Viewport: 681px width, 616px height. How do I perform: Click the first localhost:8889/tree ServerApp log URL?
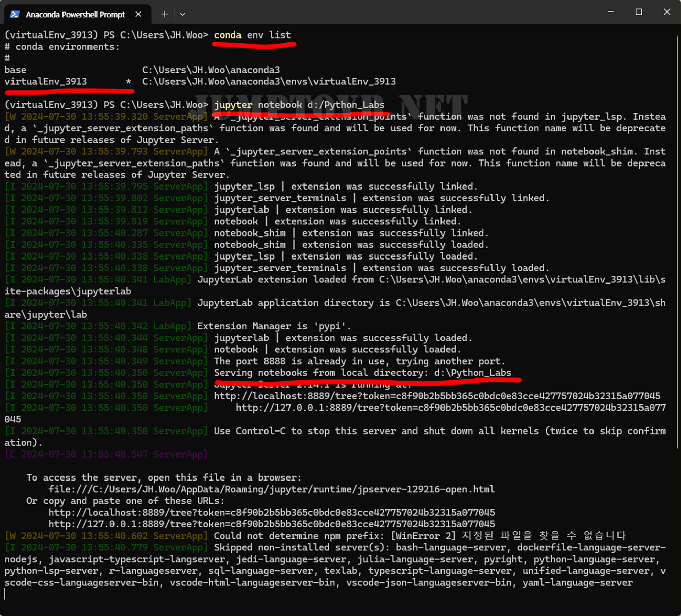(x=437, y=396)
